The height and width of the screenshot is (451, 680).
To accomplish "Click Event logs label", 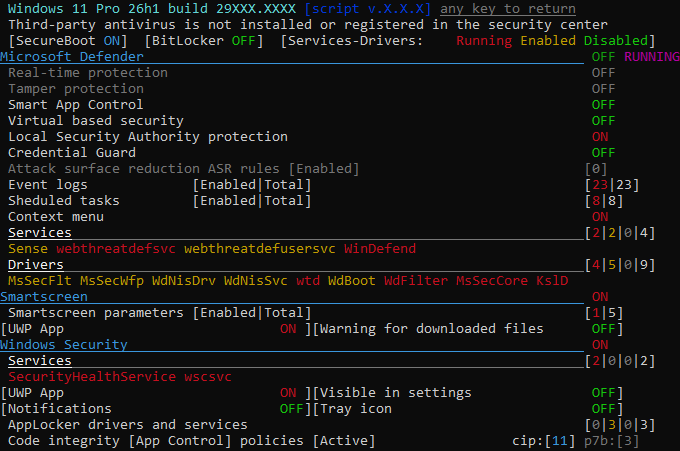I will pyautogui.click(x=48, y=185).
